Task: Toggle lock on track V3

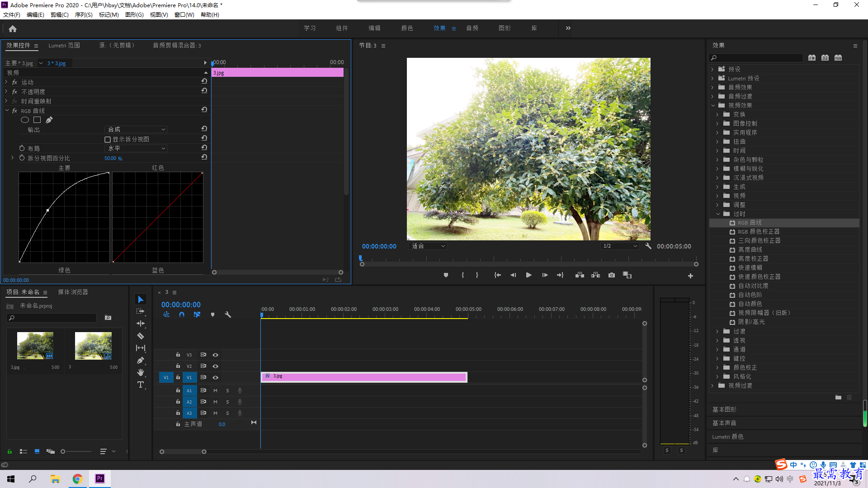Action: click(x=178, y=355)
